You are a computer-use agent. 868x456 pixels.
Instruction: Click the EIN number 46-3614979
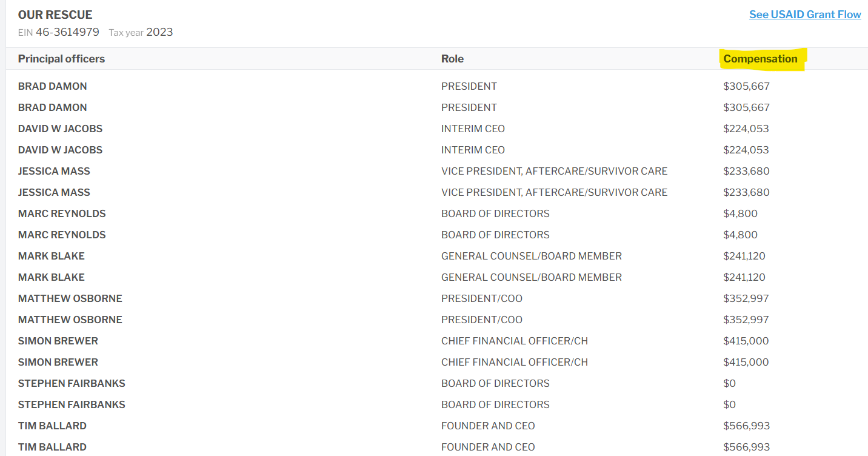point(67,32)
